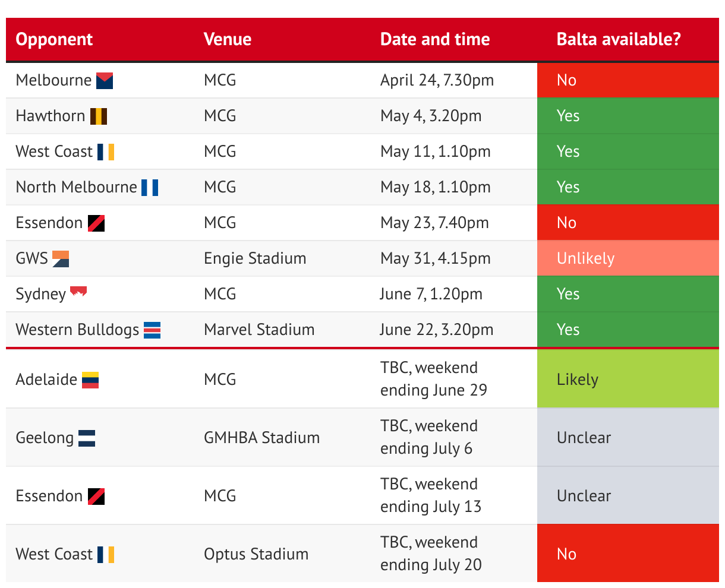725x588 pixels.
Task: Click the Opponent column header
Action: click(54, 39)
